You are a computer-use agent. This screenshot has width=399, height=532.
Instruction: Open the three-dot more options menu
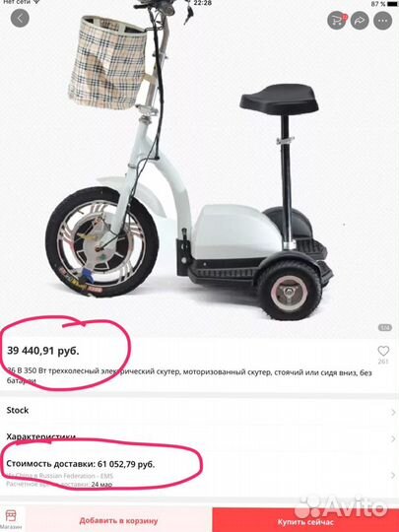point(382,21)
